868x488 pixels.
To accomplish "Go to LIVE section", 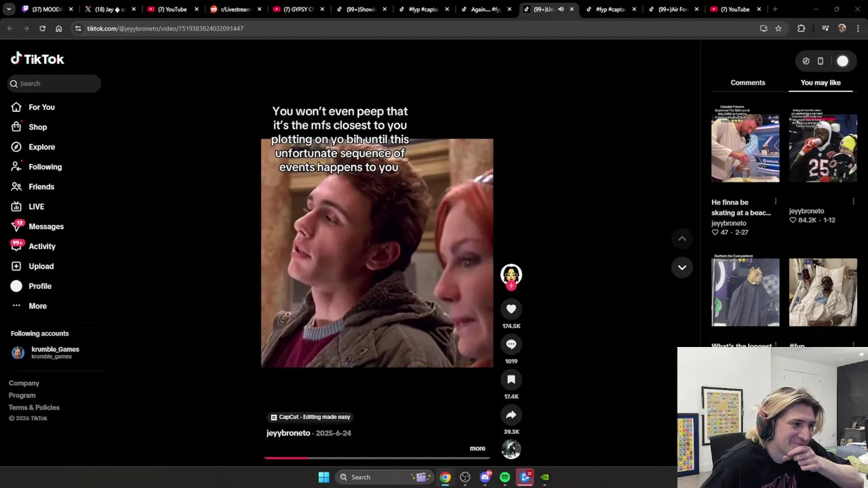I will (27, 207).
